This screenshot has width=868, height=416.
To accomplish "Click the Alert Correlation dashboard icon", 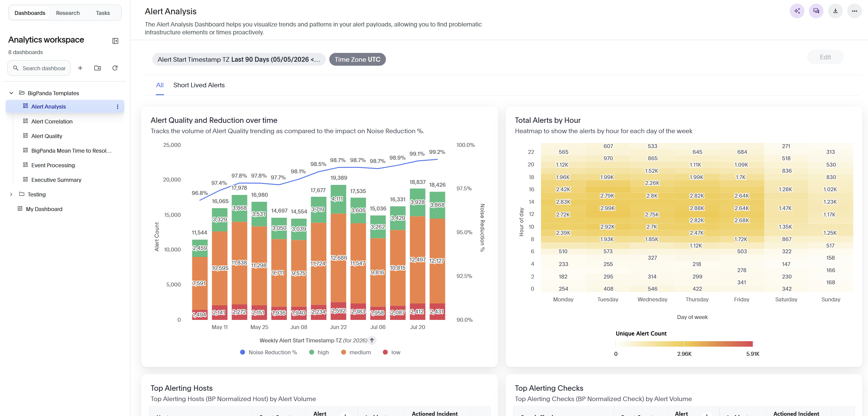I will coord(25,121).
